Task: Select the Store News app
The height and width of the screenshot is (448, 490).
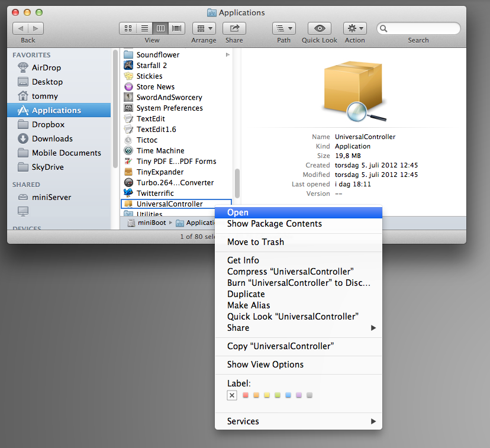Action: [x=177, y=86]
